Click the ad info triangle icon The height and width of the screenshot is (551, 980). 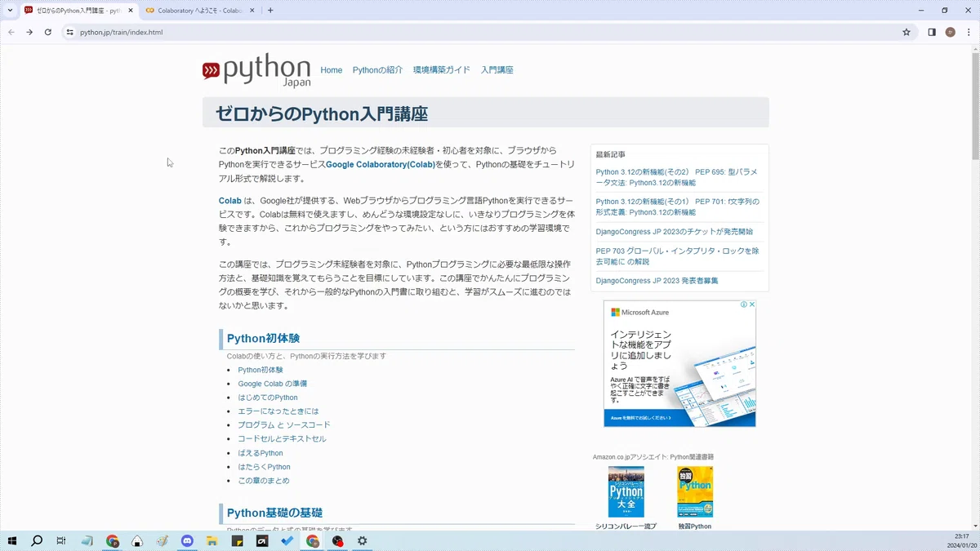[744, 304]
